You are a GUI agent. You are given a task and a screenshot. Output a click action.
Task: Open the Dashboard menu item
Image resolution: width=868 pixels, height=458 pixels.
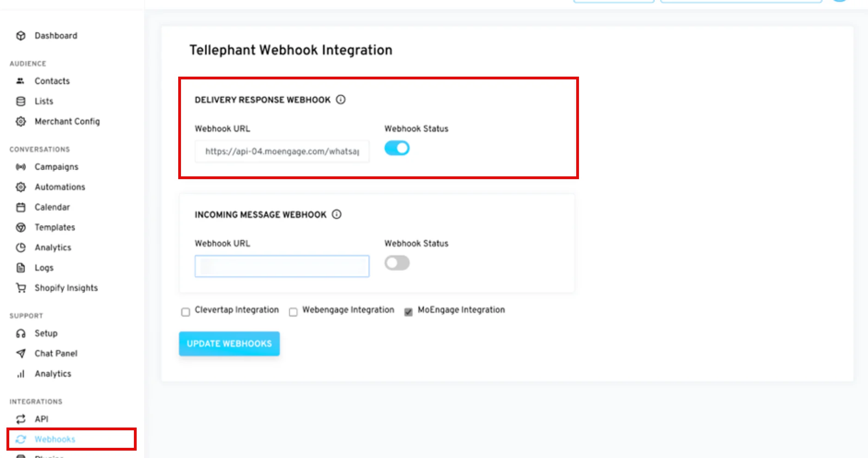click(56, 36)
